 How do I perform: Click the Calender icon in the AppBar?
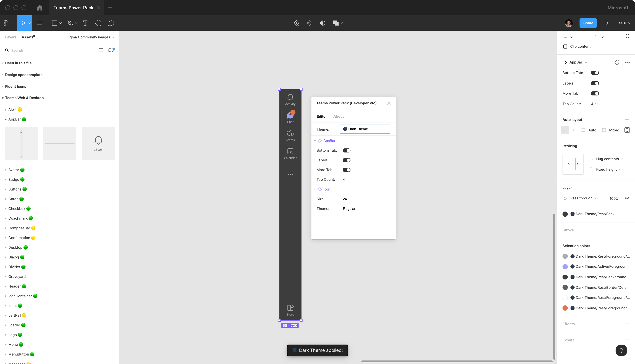pyautogui.click(x=290, y=151)
